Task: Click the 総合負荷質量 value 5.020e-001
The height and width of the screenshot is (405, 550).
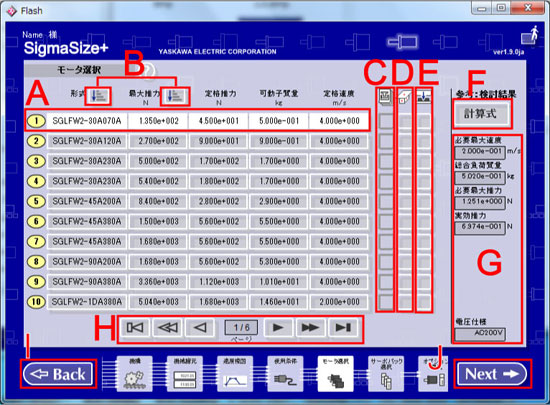Action: 480,177
